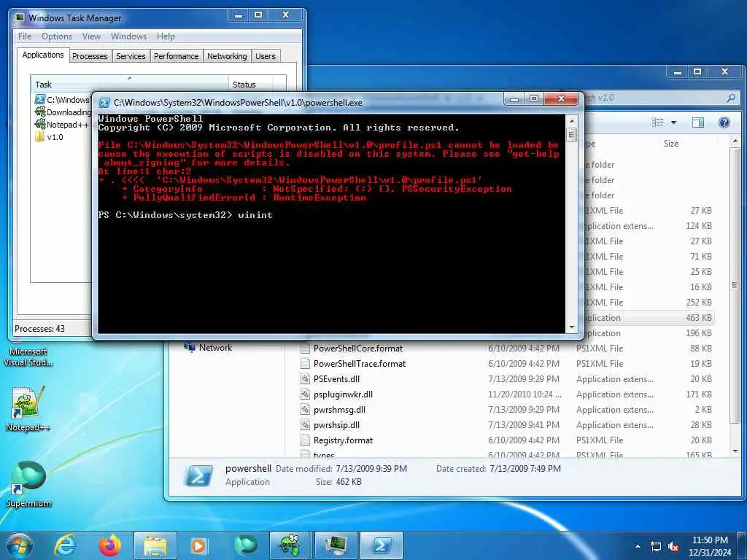
Task: Switch to Notepad++ taskbar button
Action: 290,545
